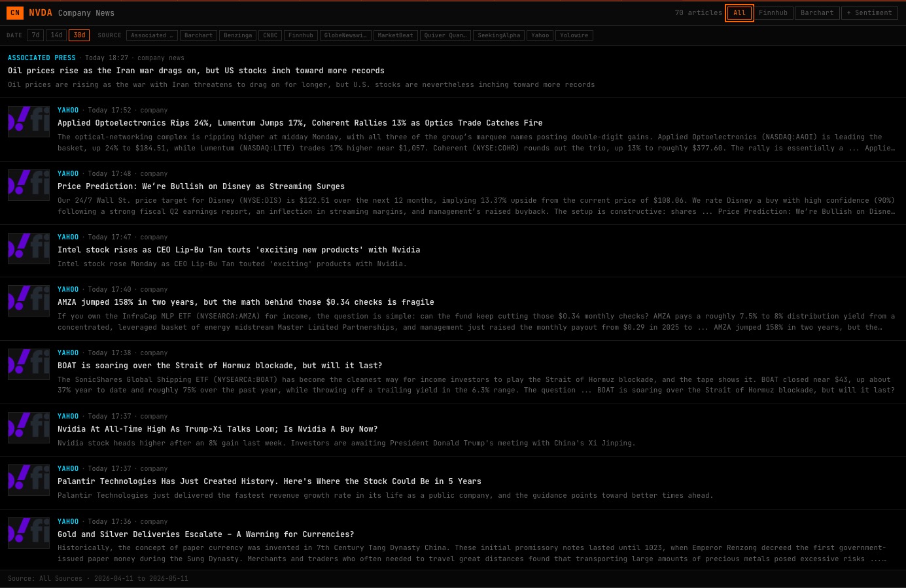
Task: Click the Today 17:52 timestamp
Action: pyautogui.click(x=109, y=111)
